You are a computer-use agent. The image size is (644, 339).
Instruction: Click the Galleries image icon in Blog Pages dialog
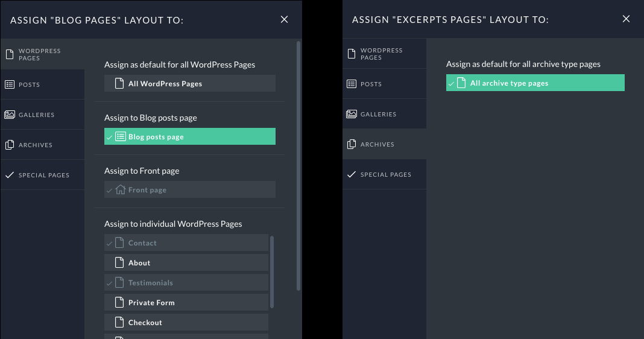click(10, 115)
